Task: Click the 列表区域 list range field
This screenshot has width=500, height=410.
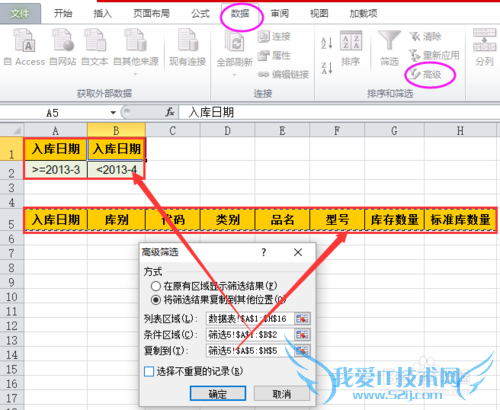Action: coord(250,319)
